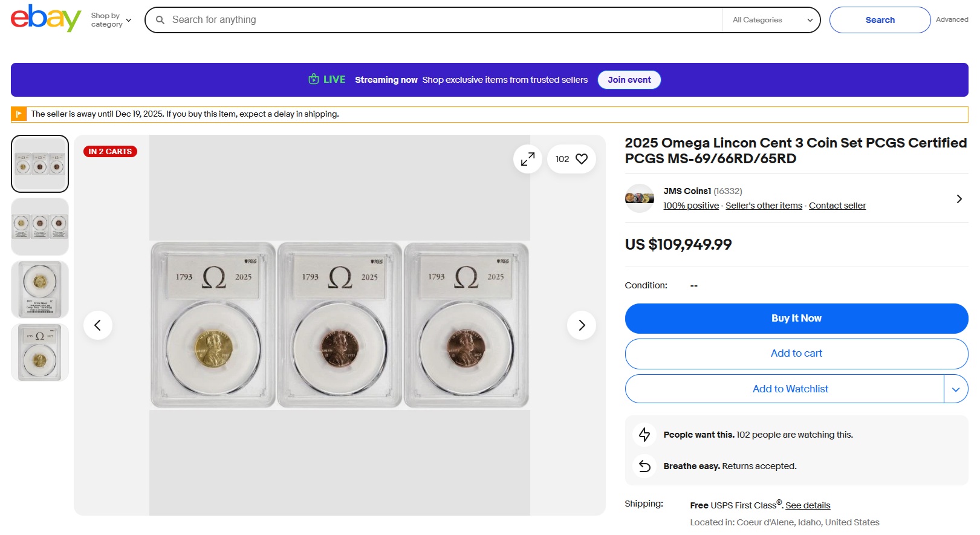This screenshot has width=980, height=535.
Task: Join the eBay Live event
Action: click(x=629, y=80)
